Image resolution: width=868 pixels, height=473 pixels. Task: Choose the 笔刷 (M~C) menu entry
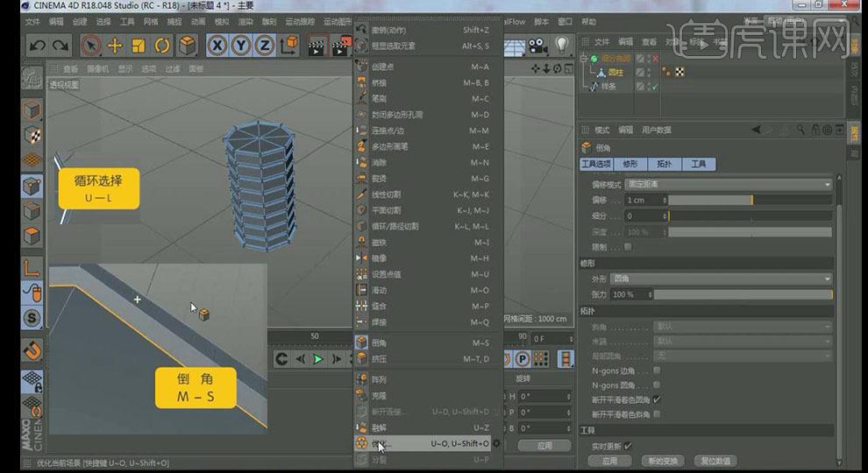pos(428,98)
